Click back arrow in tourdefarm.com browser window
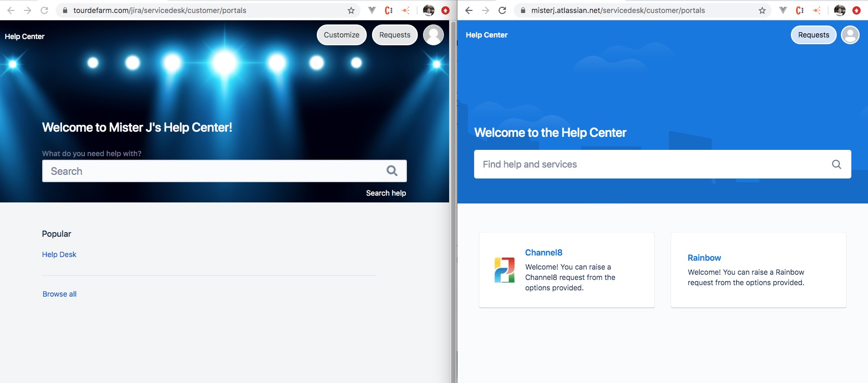 pyautogui.click(x=11, y=10)
